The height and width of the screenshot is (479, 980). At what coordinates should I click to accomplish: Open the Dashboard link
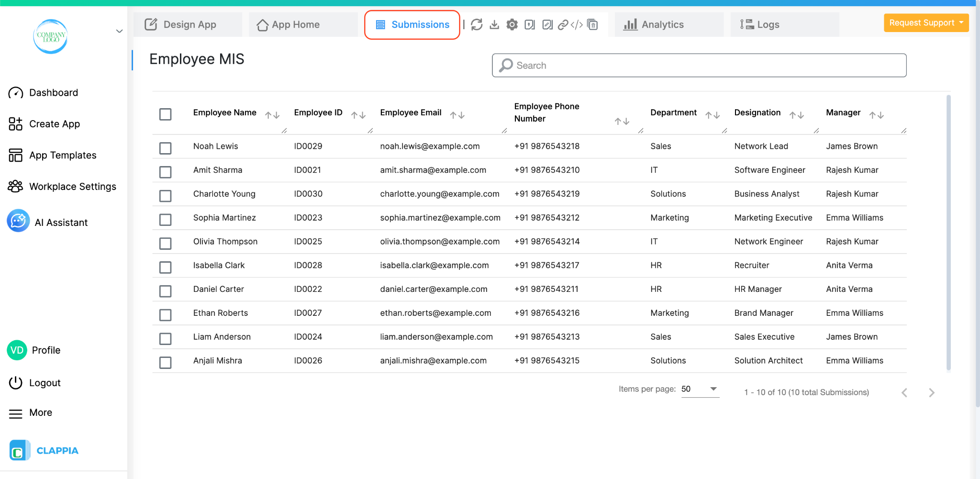point(54,93)
